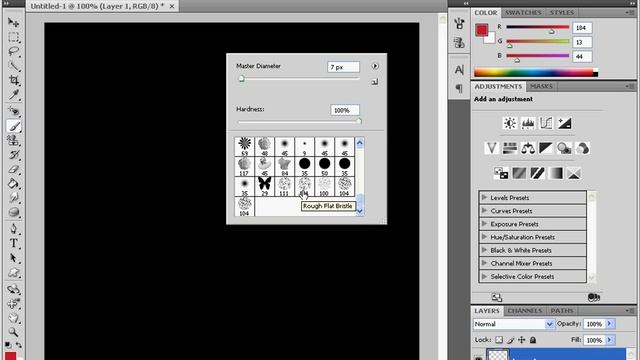This screenshot has width=640, height=360.
Task: Select the Magic Wand tool
Action: (13, 66)
